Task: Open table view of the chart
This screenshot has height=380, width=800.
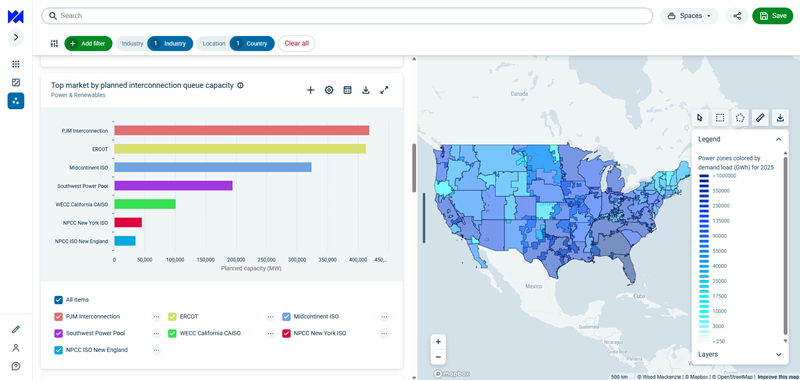Action: click(347, 90)
